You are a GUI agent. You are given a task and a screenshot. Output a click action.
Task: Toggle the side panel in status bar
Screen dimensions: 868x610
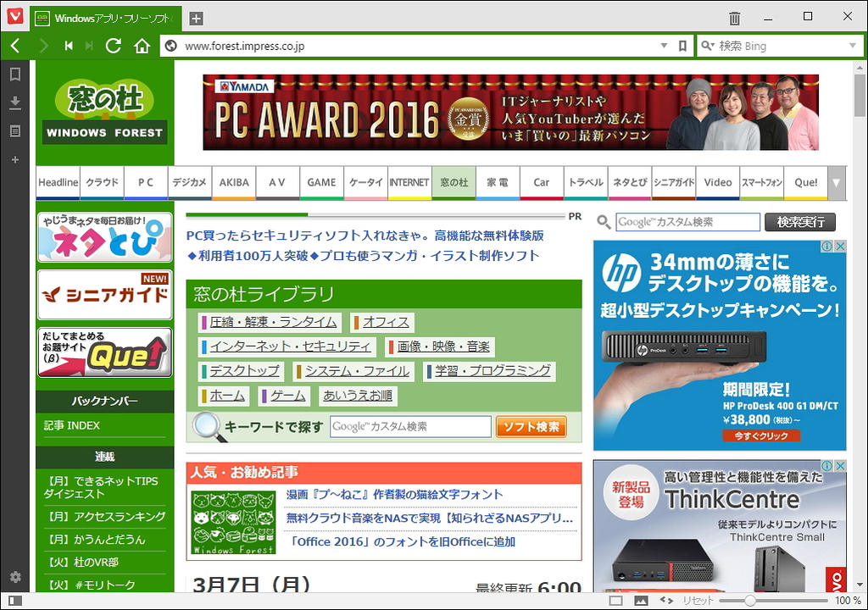coord(15,601)
